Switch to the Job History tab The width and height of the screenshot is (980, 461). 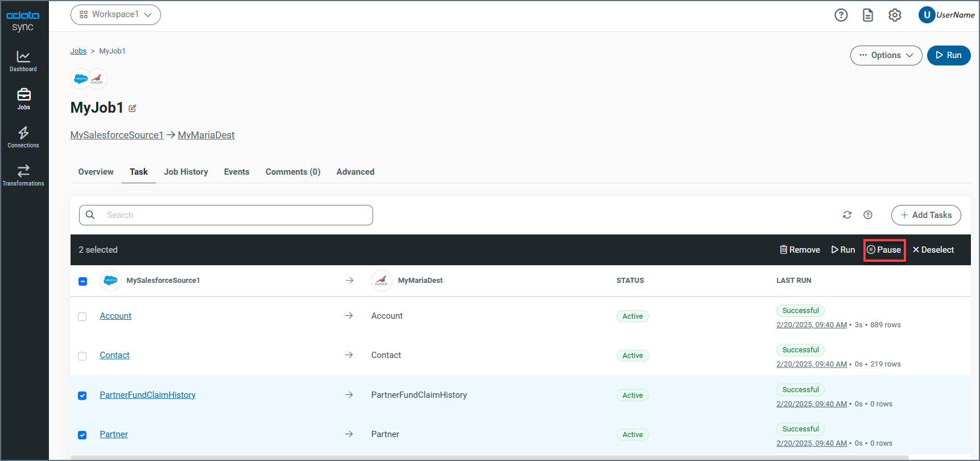click(x=185, y=172)
